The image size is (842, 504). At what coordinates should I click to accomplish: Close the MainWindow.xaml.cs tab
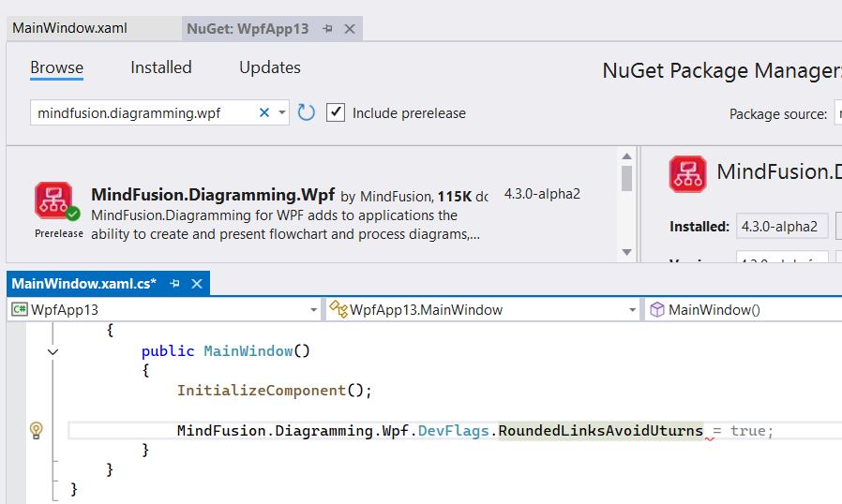click(x=196, y=283)
